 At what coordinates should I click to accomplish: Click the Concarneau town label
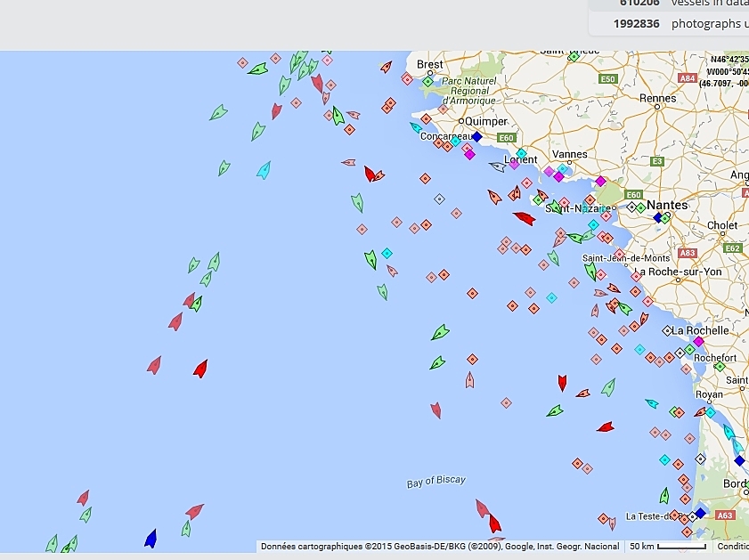(446, 136)
